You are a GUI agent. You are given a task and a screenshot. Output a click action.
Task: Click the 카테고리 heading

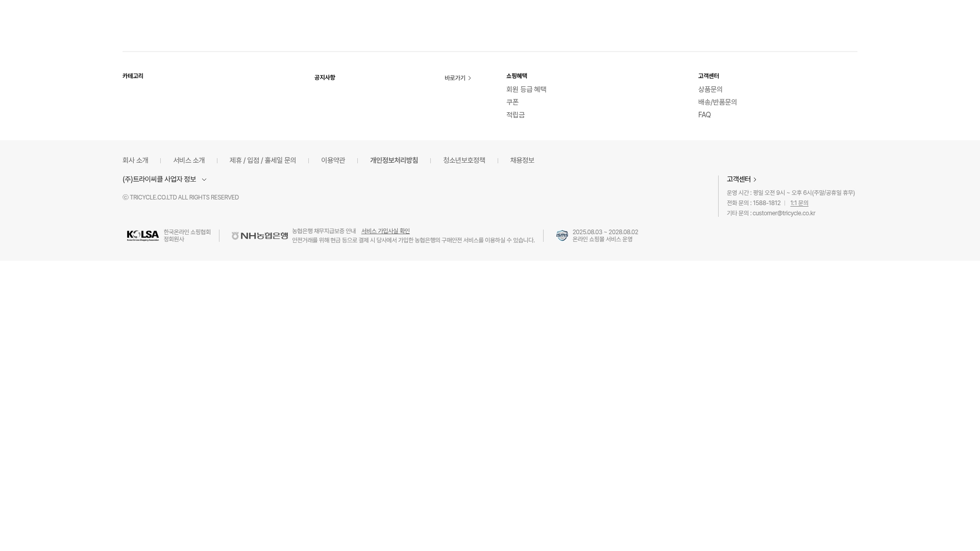[133, 76]
